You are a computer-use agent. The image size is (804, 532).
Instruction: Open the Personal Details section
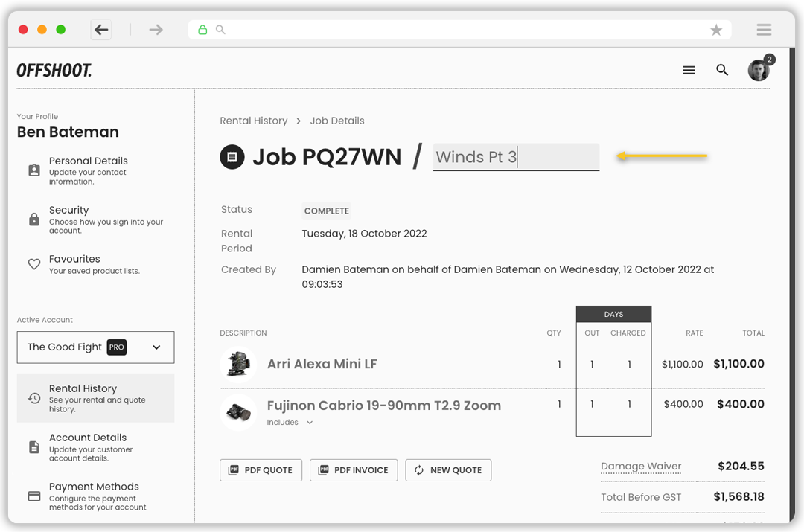click(x=95, y=170)
